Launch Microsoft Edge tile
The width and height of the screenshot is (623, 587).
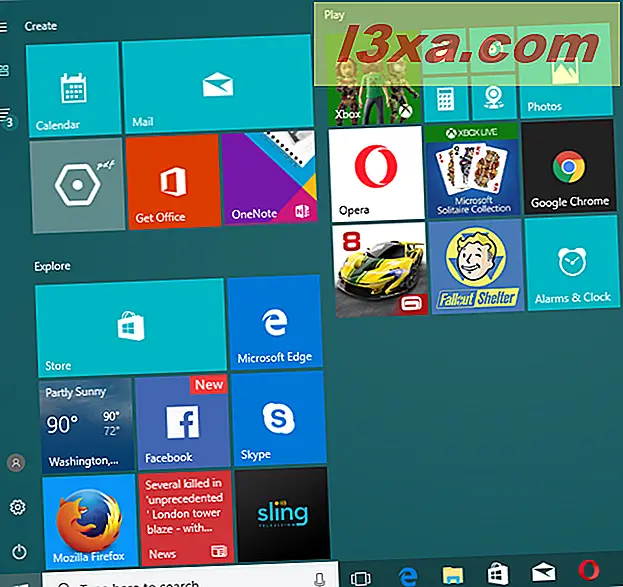click(x=275, y=322)
